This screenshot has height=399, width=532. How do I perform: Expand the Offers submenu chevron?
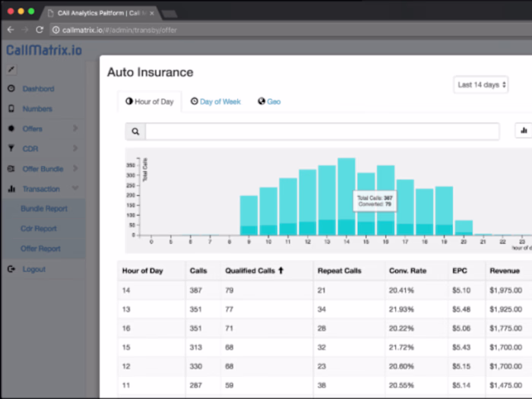point(75,128)
